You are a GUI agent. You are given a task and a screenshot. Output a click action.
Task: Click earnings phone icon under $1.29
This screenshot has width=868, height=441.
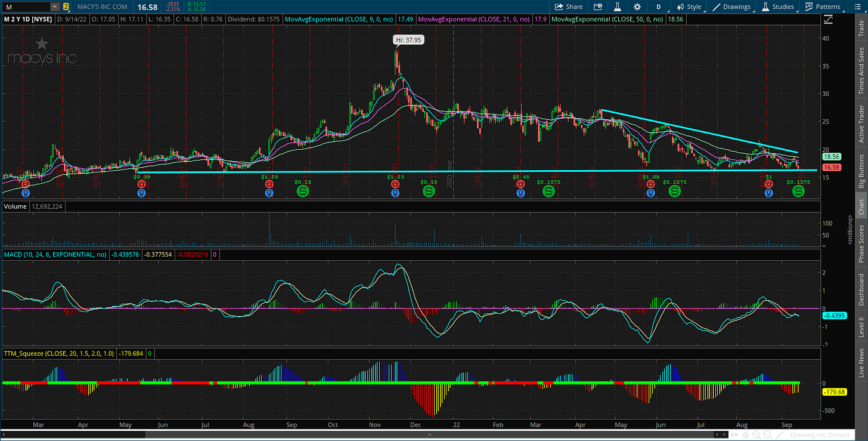click(270, 184)
